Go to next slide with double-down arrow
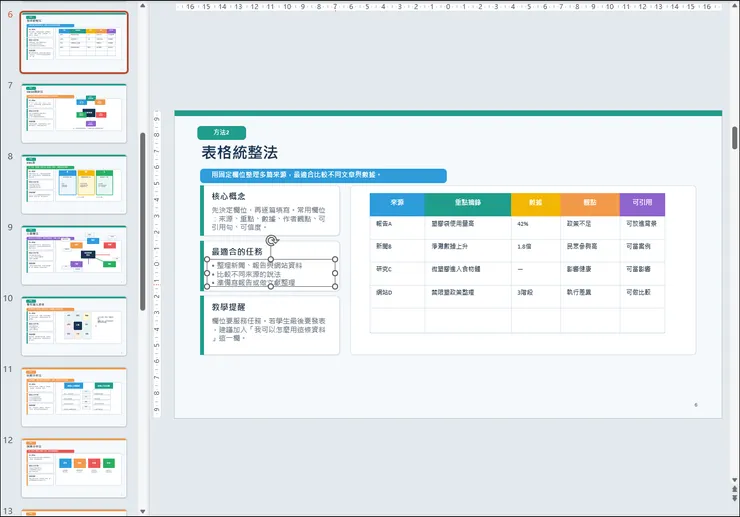This screenshot has height=517, width=740. [x=734, y=498]
